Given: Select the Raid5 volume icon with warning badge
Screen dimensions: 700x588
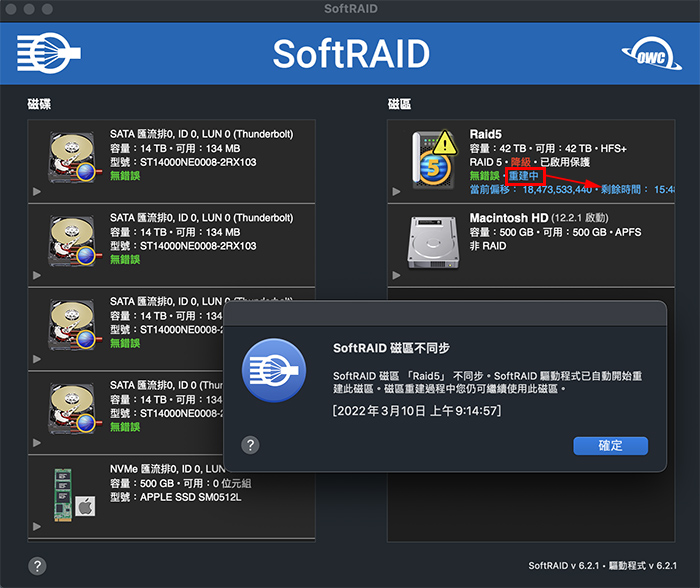Looking at the screenshot, I should point(434,159).
